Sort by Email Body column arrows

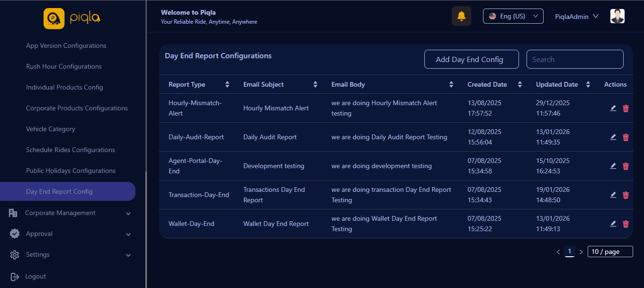click(x=451, y=84)
